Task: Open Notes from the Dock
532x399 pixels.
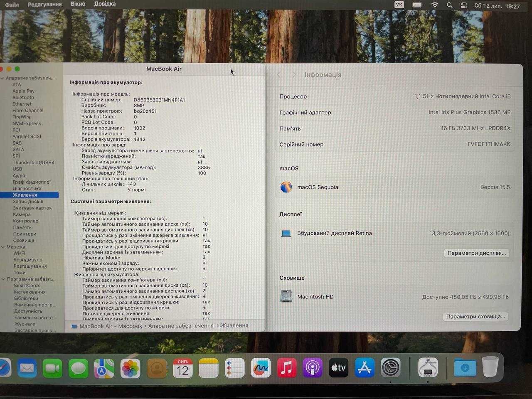Action: 209,368
